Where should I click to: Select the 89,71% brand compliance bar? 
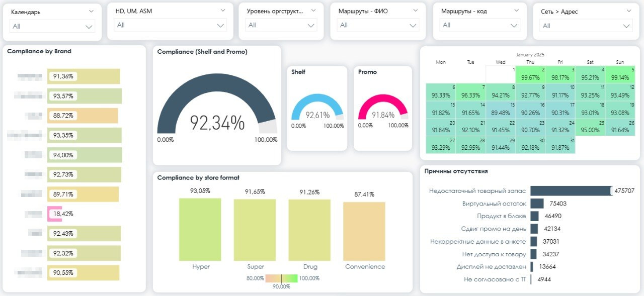(x=83, y=194)
